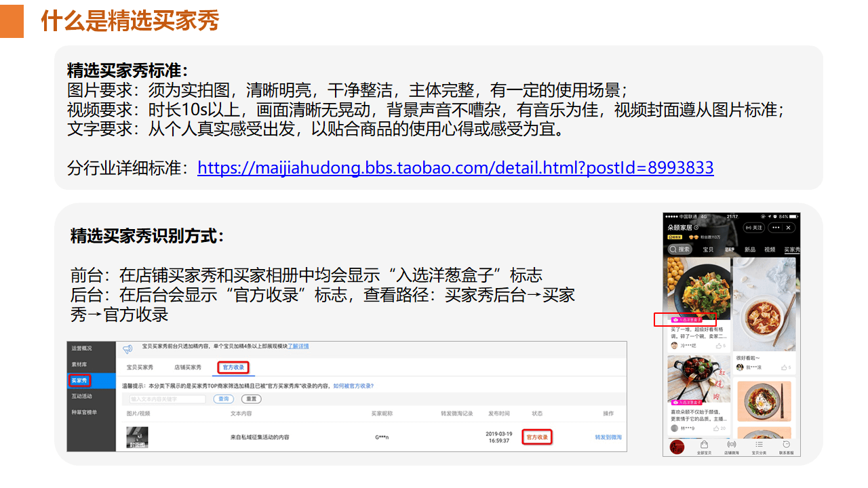Click the G***n buyer nickname cell
The width and height of the screenshot is (868, 488).
(x=382, y=437)
